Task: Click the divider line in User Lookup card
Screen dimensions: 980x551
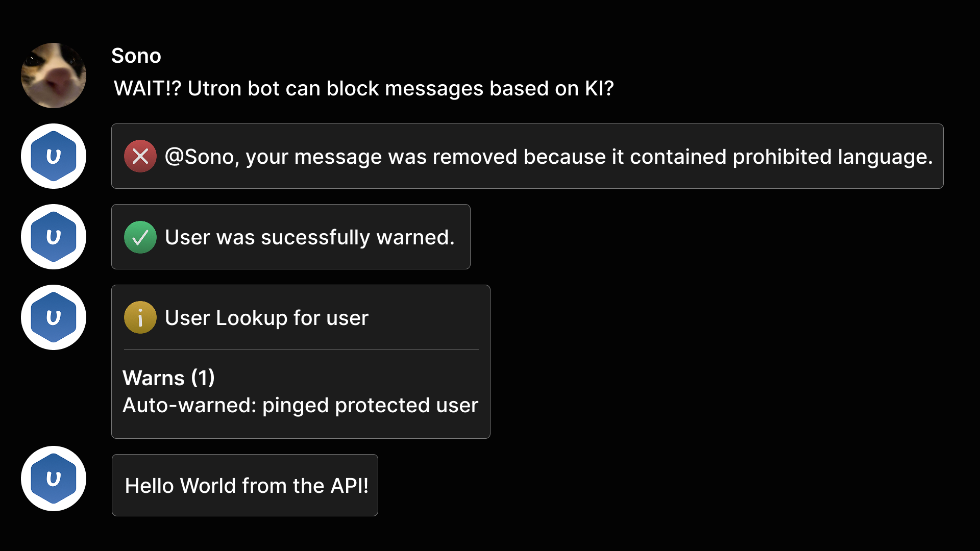Action: click(x=301, y=349)
